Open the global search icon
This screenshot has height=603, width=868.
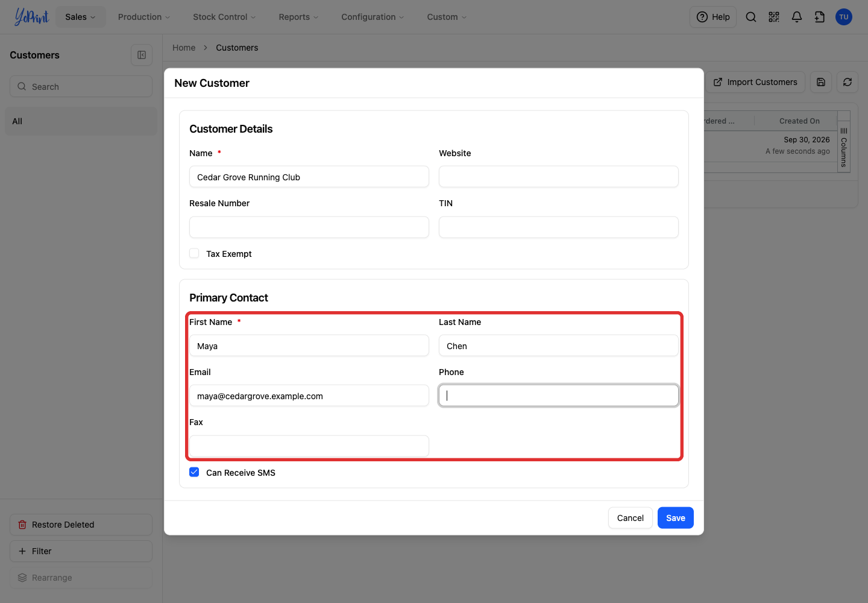pos(751,17)
